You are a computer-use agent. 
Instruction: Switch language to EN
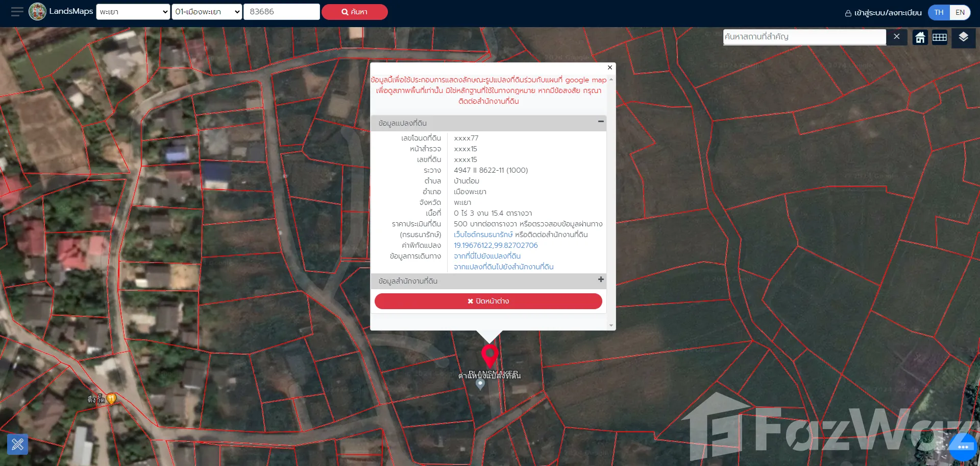coord(960,12)
